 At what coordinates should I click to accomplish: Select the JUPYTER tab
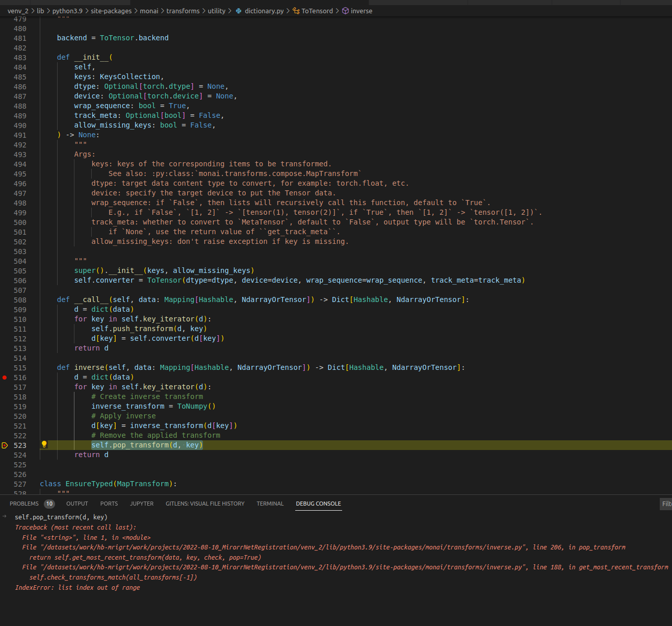(141, 504)
